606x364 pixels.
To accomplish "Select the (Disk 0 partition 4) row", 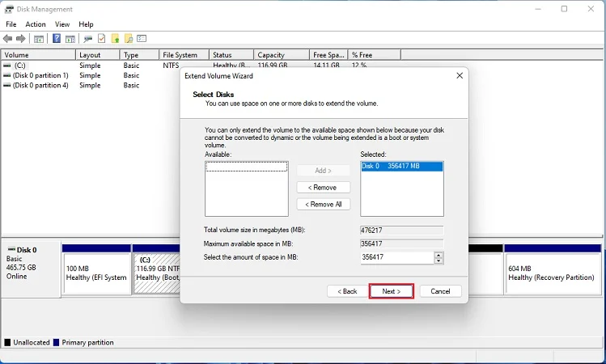I will tap(91, 86).
